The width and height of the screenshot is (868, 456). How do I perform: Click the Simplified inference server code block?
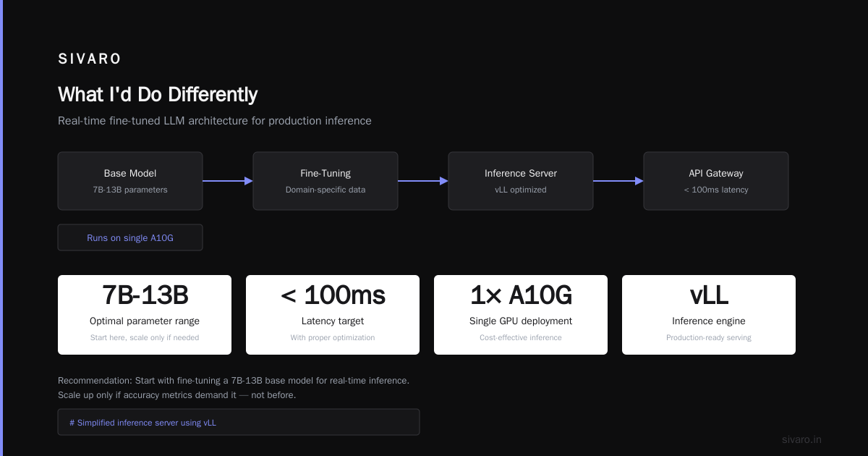pyautogui.click(x=239, y=422)
